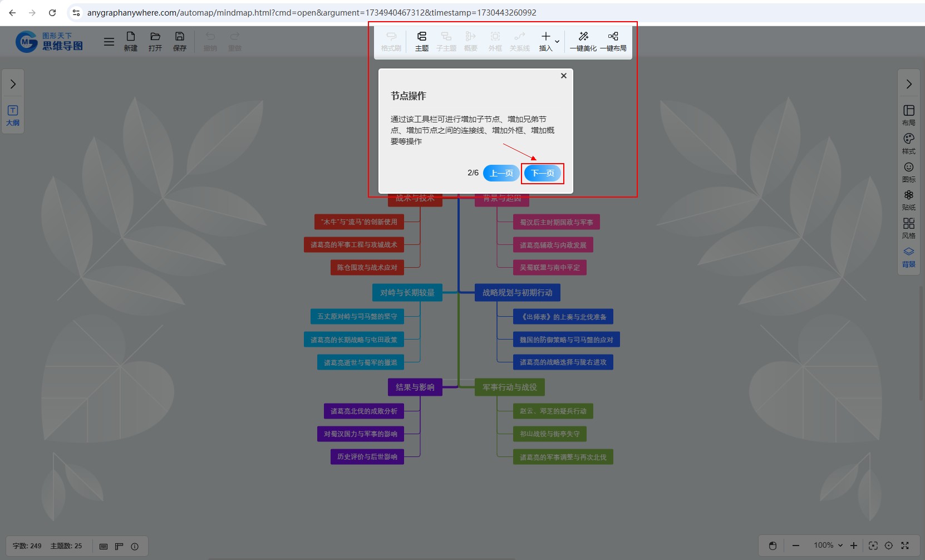
Task: Click the zoom in plus button
Action: coord(854,546)
